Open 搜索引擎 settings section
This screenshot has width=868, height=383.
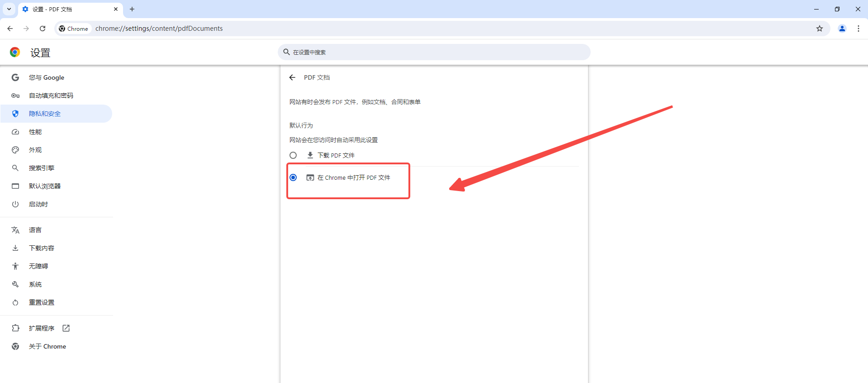tap(57, 168)
